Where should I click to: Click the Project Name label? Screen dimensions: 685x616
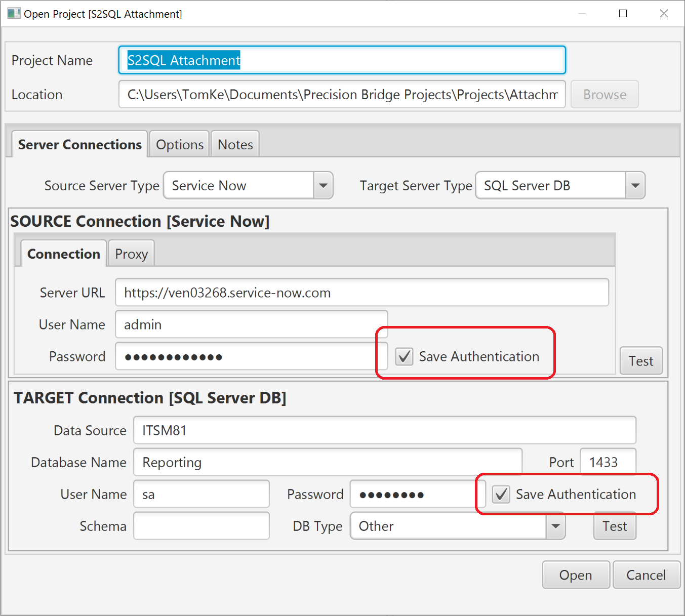(52, 60)
